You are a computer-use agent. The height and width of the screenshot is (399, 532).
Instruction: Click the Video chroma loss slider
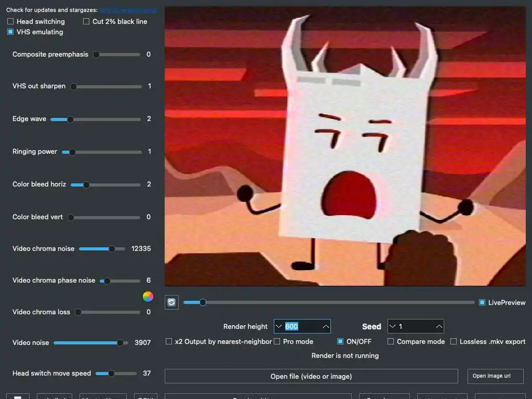[108, 312]
